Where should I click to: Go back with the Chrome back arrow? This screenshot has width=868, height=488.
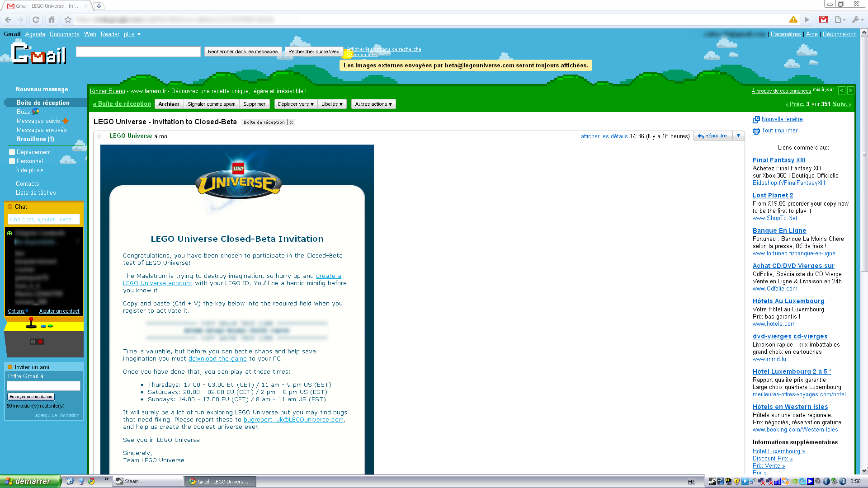pos(8,19)
